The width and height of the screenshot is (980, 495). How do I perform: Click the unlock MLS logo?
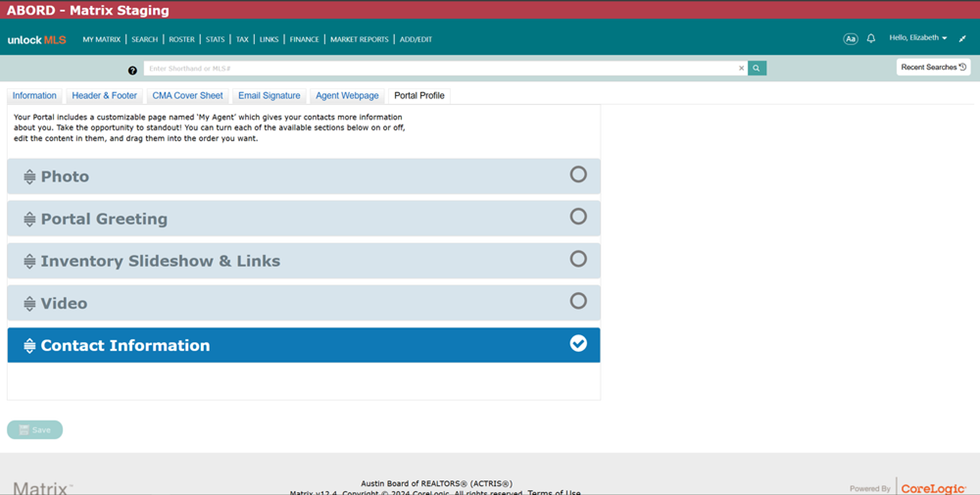tap(36, 40)
